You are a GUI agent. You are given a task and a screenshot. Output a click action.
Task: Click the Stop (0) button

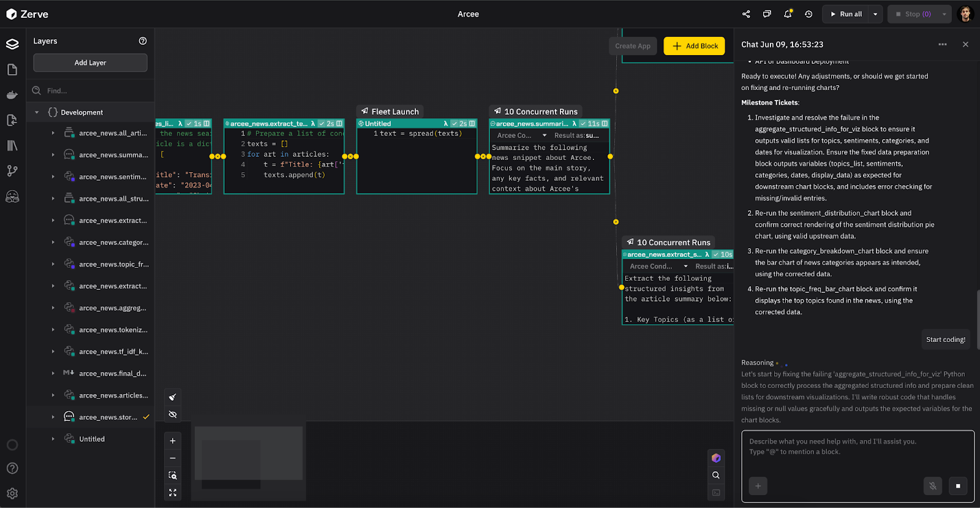913,14
